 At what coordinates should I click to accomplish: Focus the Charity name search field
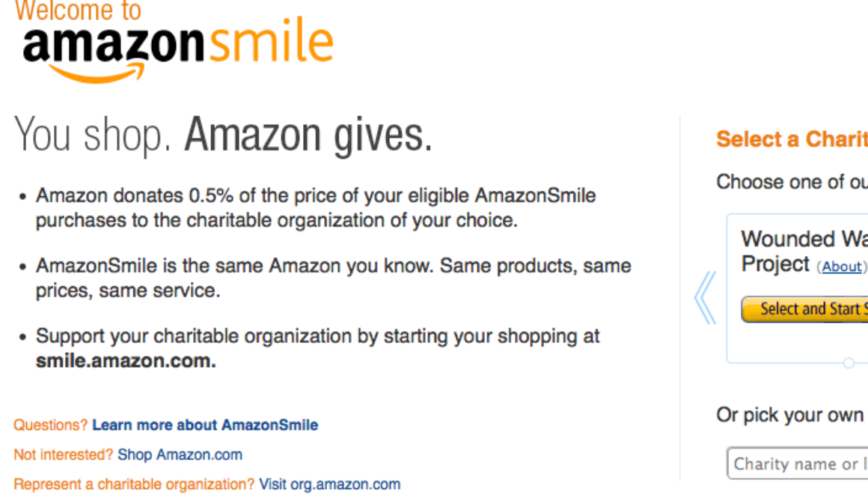798,464
